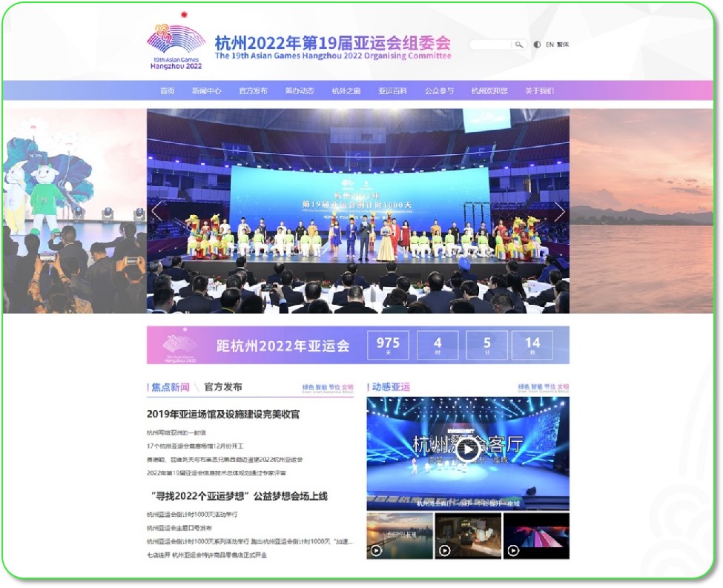Open the 筹办动态 navigation item
Screen dimensions: 723x588
300,91
